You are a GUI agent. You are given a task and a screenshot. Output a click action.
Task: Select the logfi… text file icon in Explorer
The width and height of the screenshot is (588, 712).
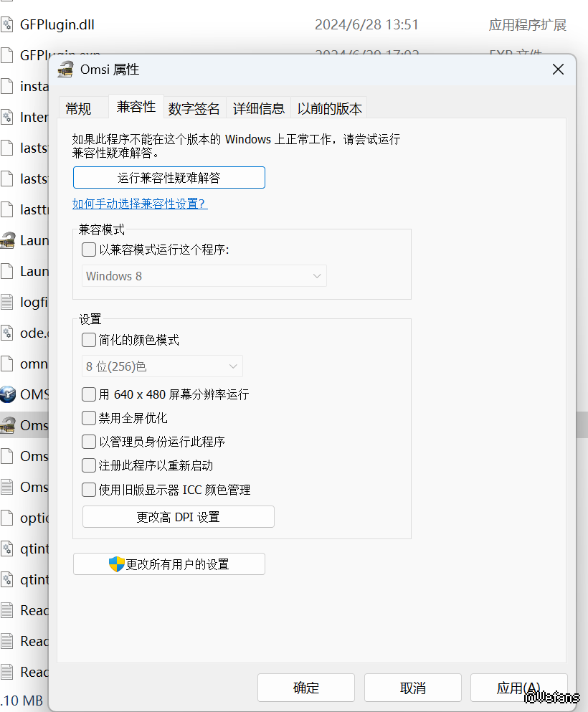pyautogui.click(x=6, y=302)
